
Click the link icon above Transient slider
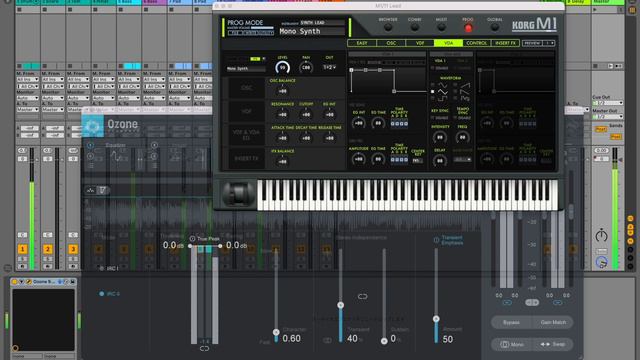362,296
